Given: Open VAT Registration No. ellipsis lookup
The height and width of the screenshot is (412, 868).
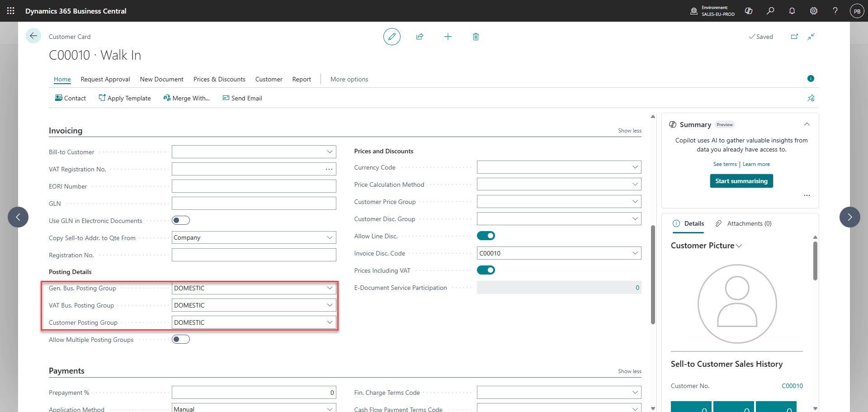Looking at the screenshot, I should [329, 169].
